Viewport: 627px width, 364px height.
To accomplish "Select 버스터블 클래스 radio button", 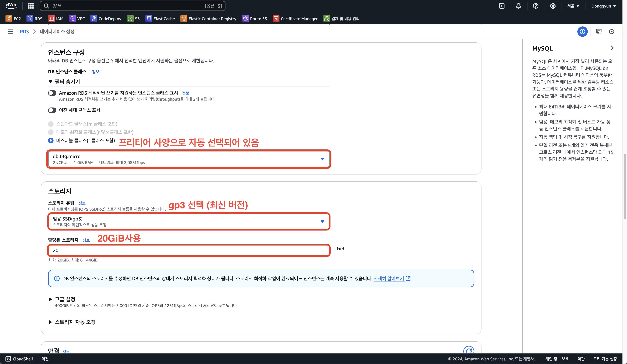I will pyautogui.click(x=51, y=141).
